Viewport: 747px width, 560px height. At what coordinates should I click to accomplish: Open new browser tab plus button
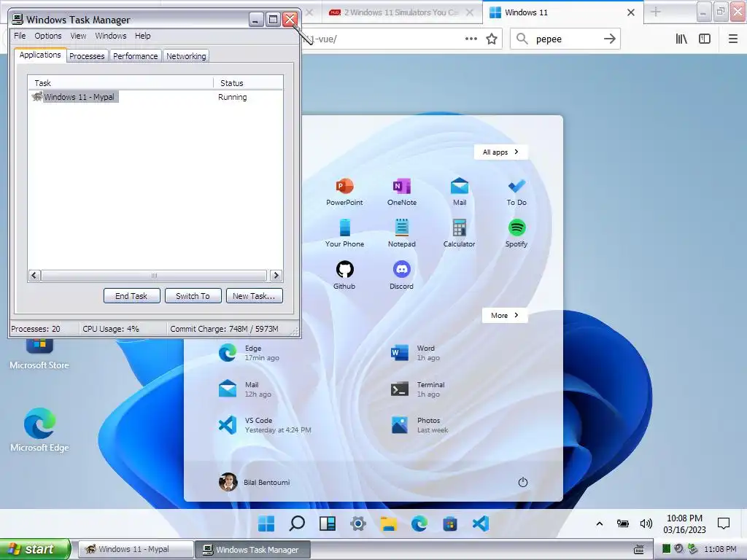pos(656,12)
